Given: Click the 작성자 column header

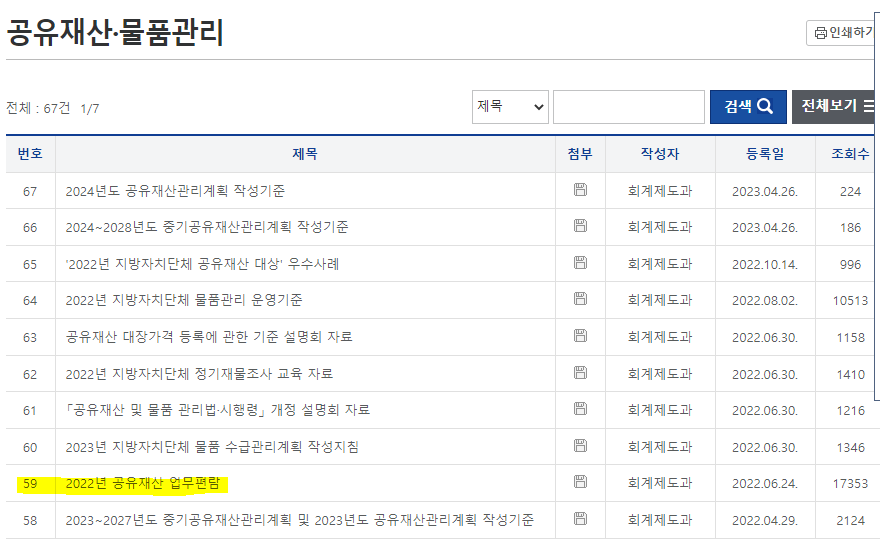Looking at the screenshot, I should coord(660,154).
